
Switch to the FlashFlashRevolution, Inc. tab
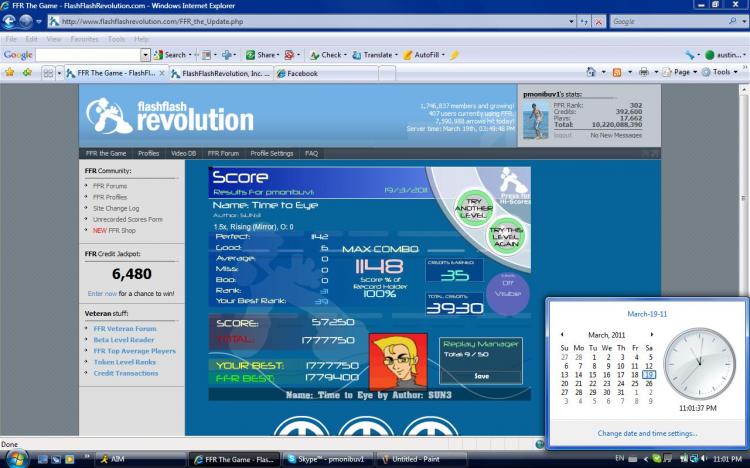click(x=221, y=73)
